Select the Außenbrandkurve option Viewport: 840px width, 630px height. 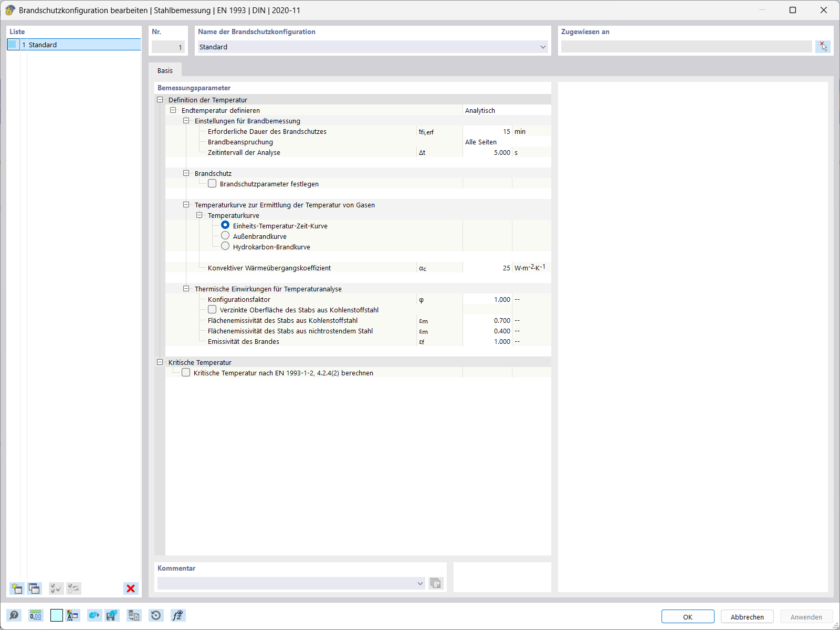point(225,235)
